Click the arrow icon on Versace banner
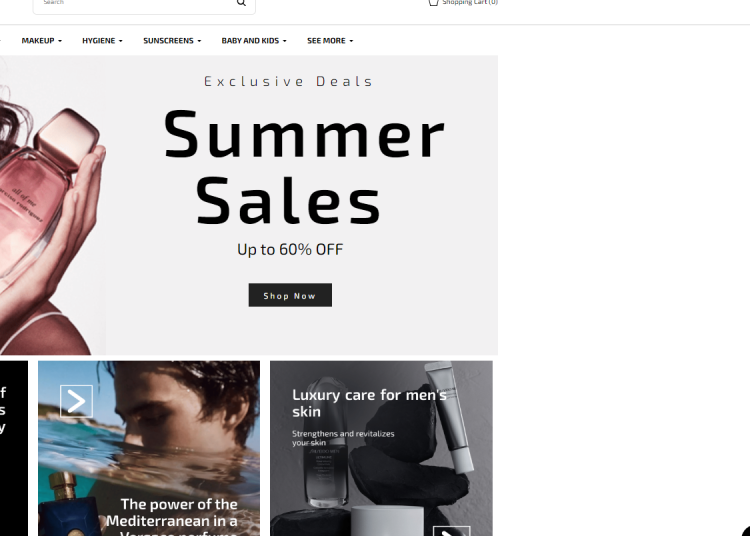Screen dimensions: 750x536 [x=77, y=401]
